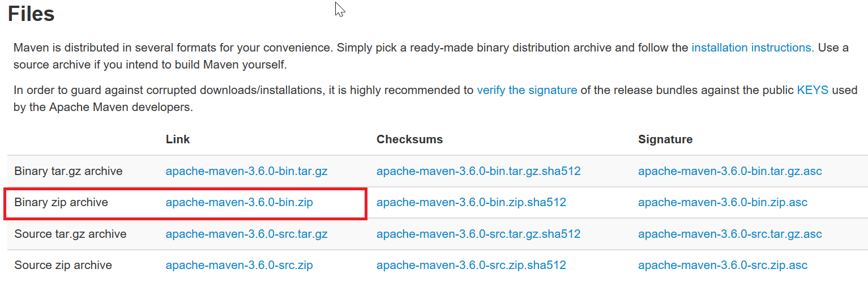Download apache-maven-3.6.0-bin.tar.gz
The height and width of the screenshot is (286, 868).
(x=246, y=171)
